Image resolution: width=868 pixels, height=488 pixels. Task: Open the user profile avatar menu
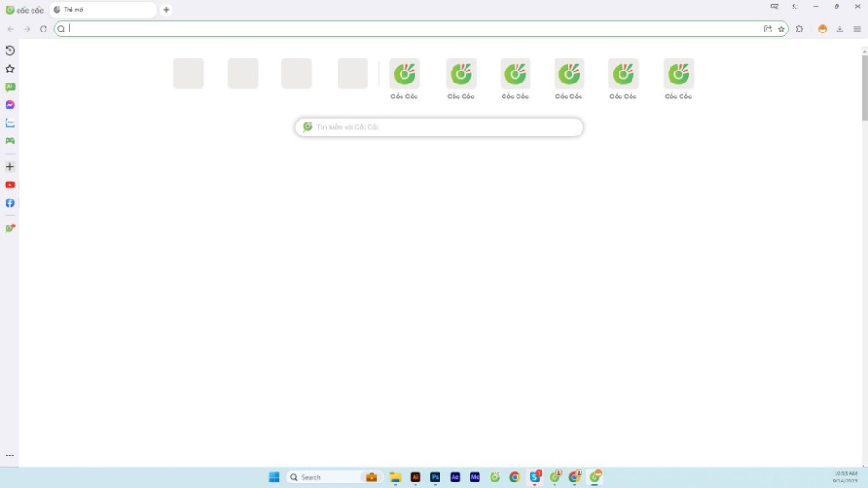(823, 29)
